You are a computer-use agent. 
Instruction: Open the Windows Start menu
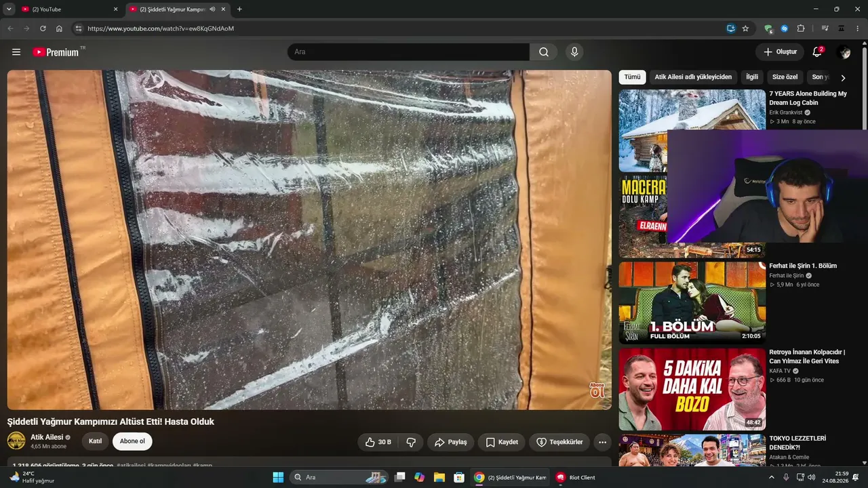click(x=278, y=477)
